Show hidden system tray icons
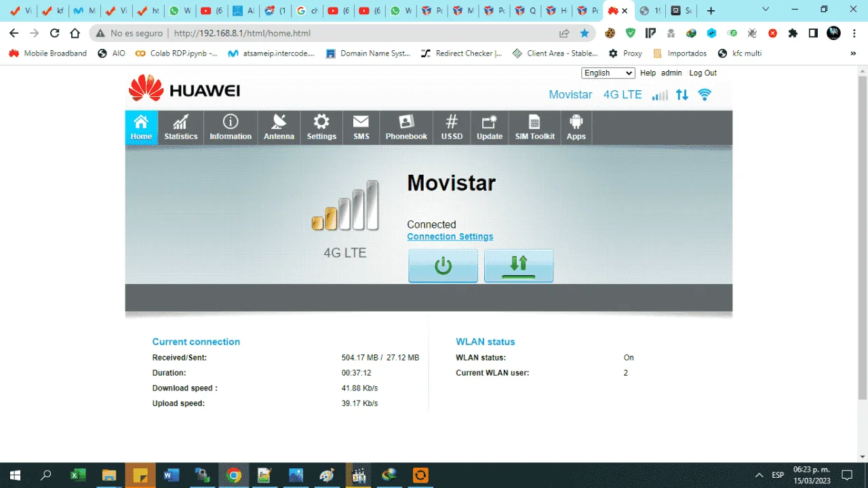The height and width of the screenshot is (488, 868). 759,475
